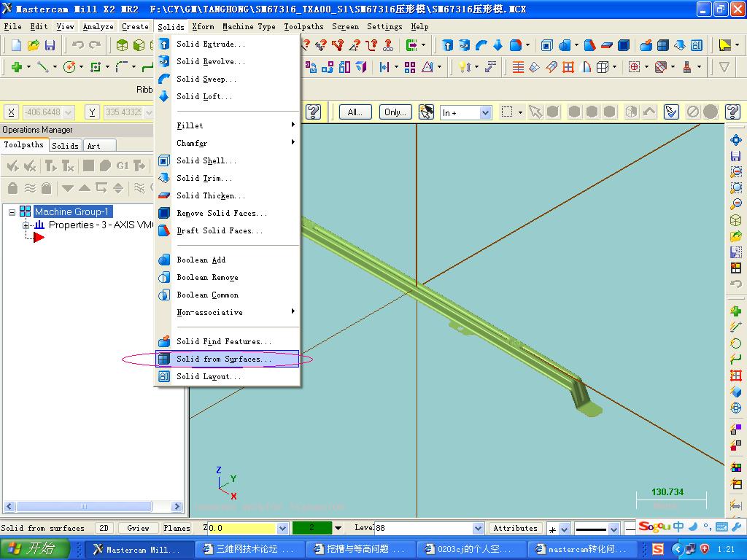Click the Create Circle icon

coord(69,67)
